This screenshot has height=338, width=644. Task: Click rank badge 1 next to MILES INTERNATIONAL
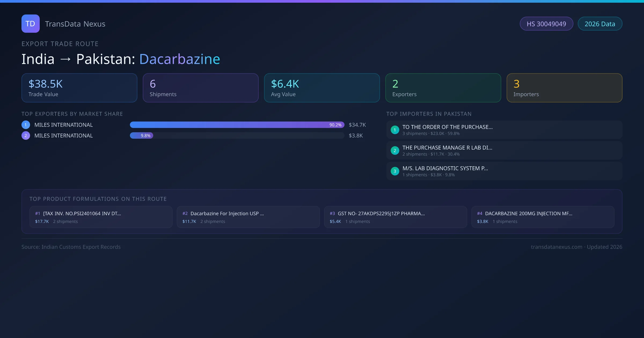[x=26, y=124]
